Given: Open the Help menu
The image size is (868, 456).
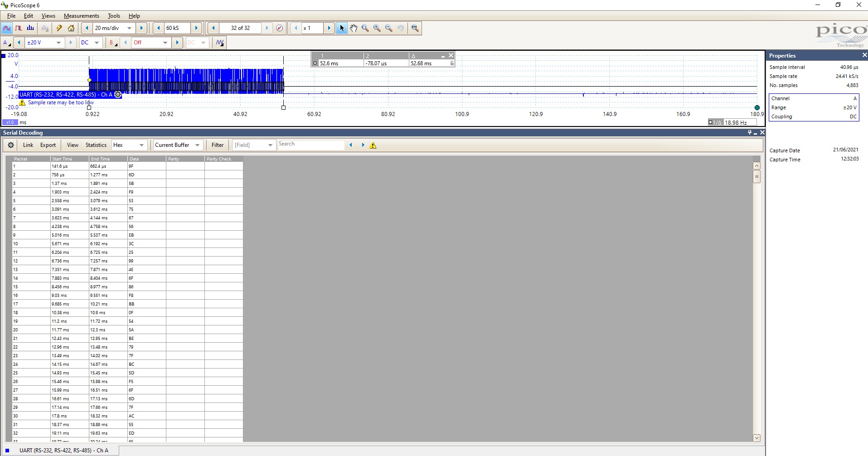Looking at the screenshot, I should [x=134, y=16].
